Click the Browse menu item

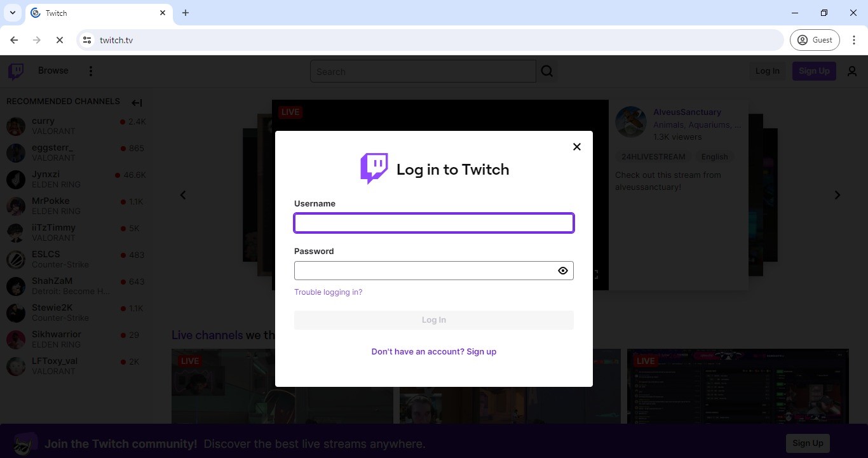pos(53,71)
